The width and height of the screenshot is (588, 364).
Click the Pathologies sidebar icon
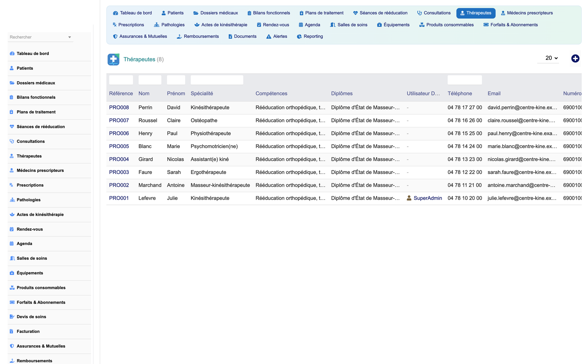[12, 200]
